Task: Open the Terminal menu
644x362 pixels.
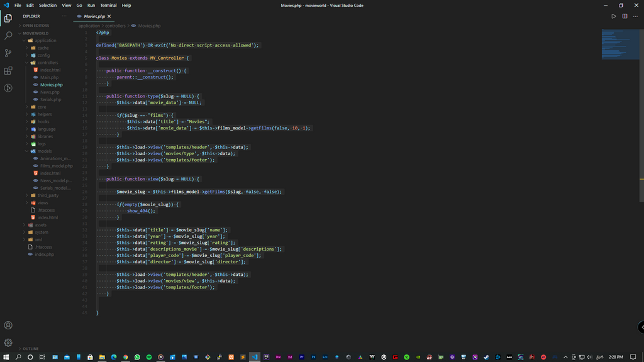Action: click(108, 5)
